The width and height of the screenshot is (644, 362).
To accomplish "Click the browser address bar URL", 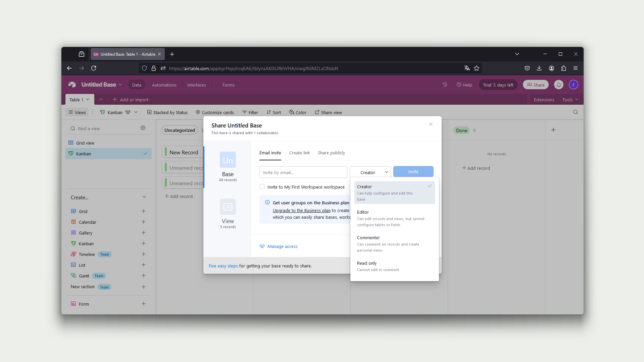I will (253, 68).
